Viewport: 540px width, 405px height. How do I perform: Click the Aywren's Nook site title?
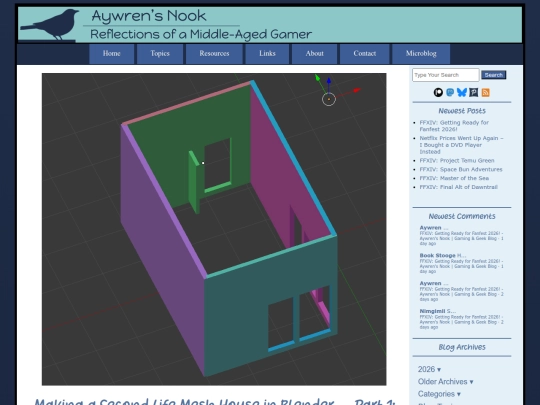point(149,16)
